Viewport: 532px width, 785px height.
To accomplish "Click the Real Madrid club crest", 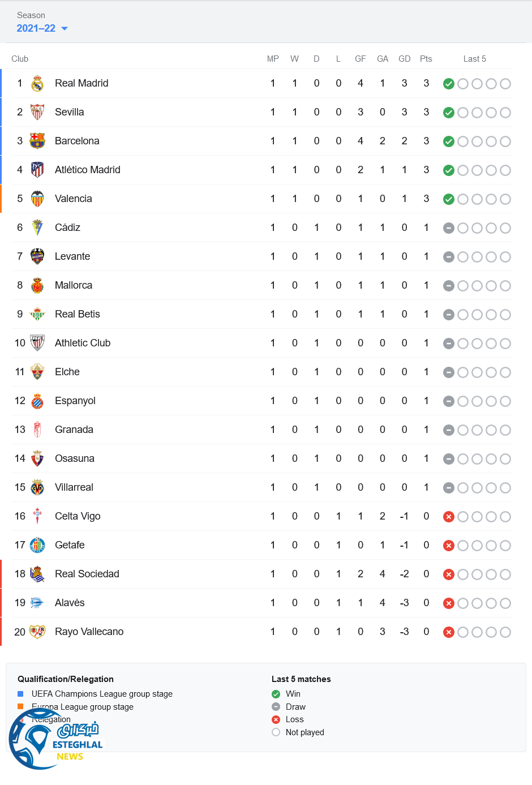I will coord(37,84).
